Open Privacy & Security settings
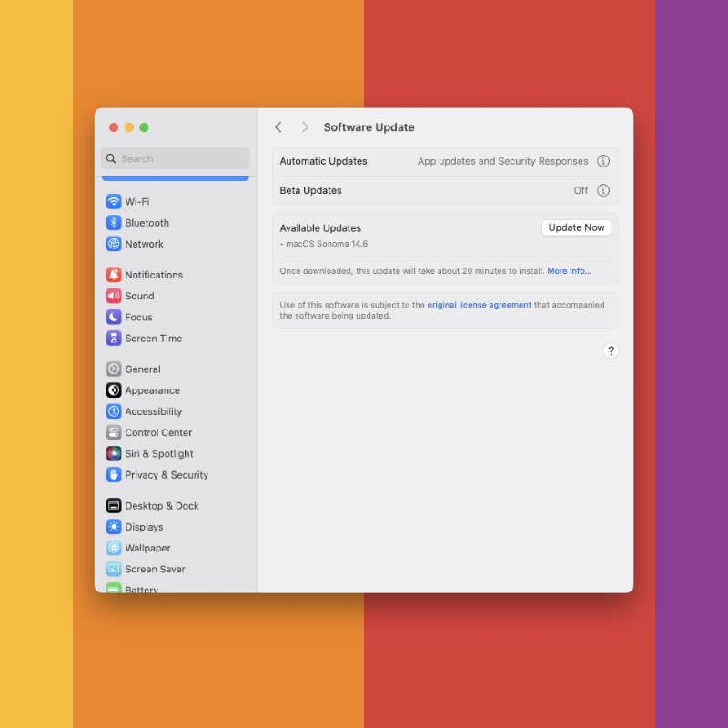The image size is (728, 728). pos(167,475)
